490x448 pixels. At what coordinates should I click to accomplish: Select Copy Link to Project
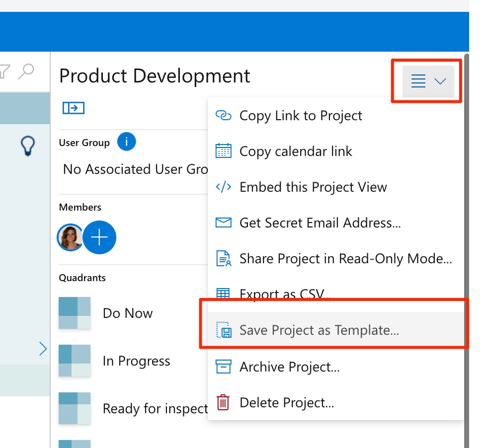301,116
